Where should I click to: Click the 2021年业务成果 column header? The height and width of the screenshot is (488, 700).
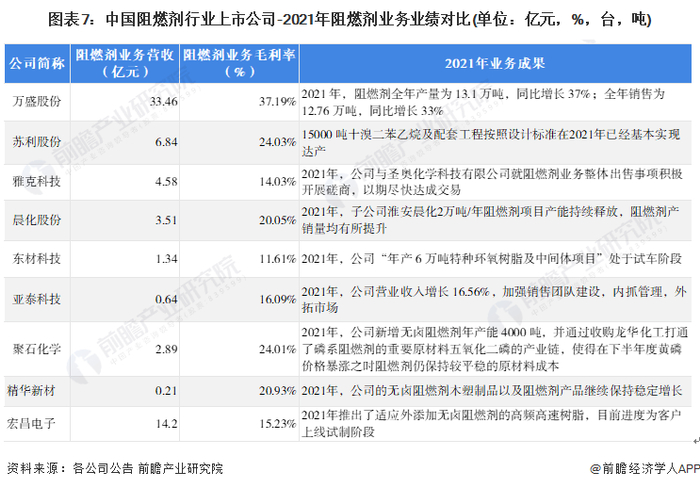pyautogui.click(x=495, y=63)
